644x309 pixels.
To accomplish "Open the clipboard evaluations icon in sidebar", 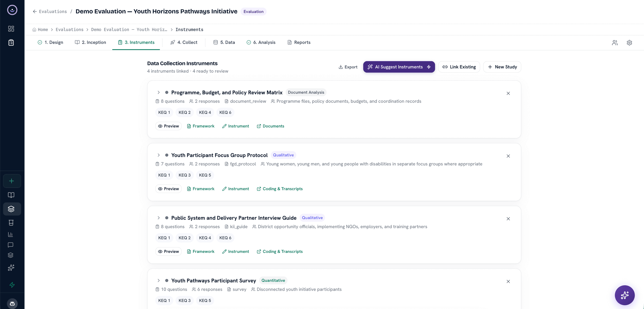I will (x=11, y=42).
